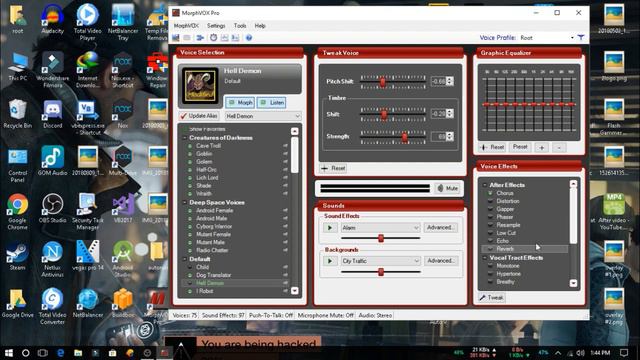Play the Alarm sound effect
640x360 pixels.
(330, 228)
